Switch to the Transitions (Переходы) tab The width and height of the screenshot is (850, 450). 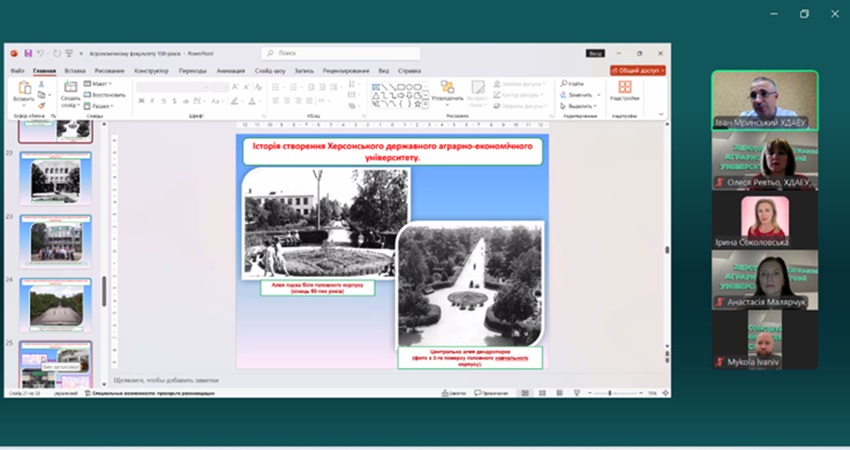(x=192, y=71)
